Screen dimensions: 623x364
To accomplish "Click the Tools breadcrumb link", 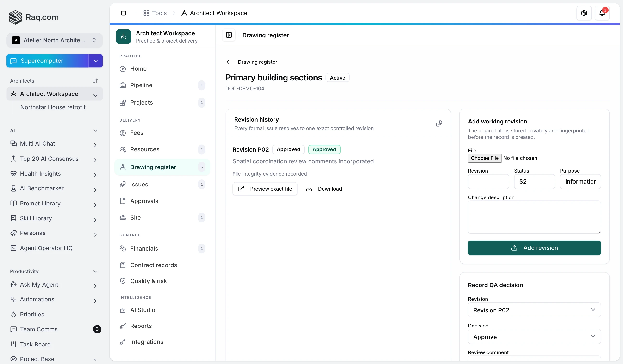I will (x=155, y=13).
